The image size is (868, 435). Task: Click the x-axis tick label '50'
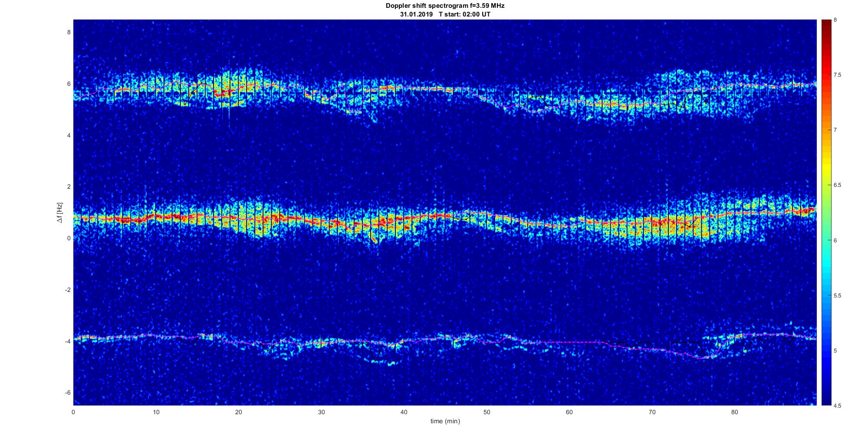click(487, 412)
